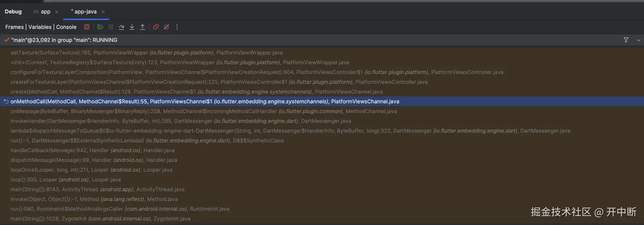Screen dimensions: 644x225
Task: Close the app-java debug tab
Action: click(103, 12)
